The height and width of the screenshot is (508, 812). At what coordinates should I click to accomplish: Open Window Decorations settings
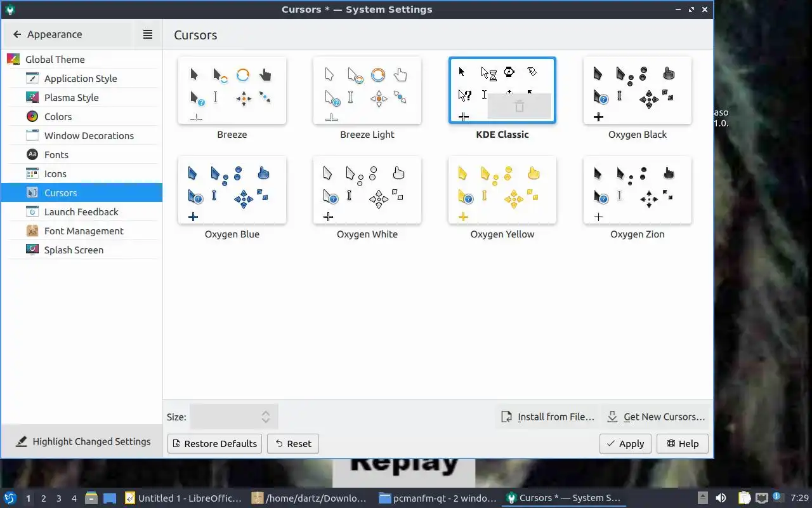tap(81, 135)
